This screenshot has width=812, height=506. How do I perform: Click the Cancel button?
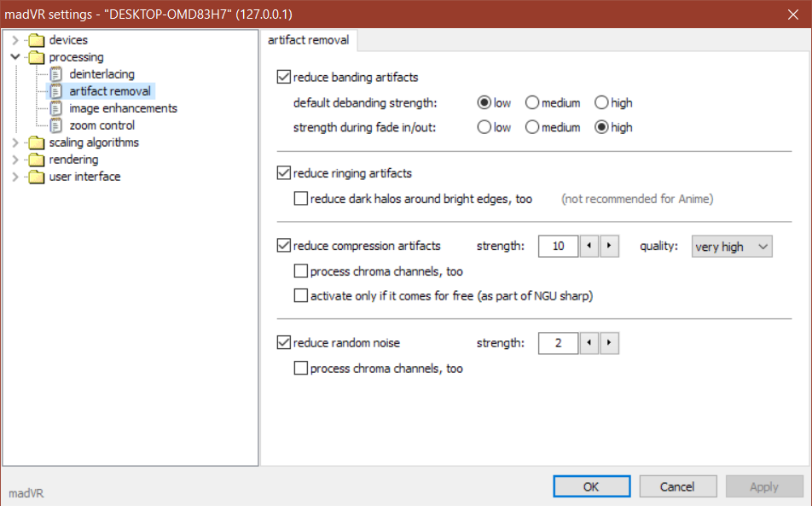click(678, 486)
